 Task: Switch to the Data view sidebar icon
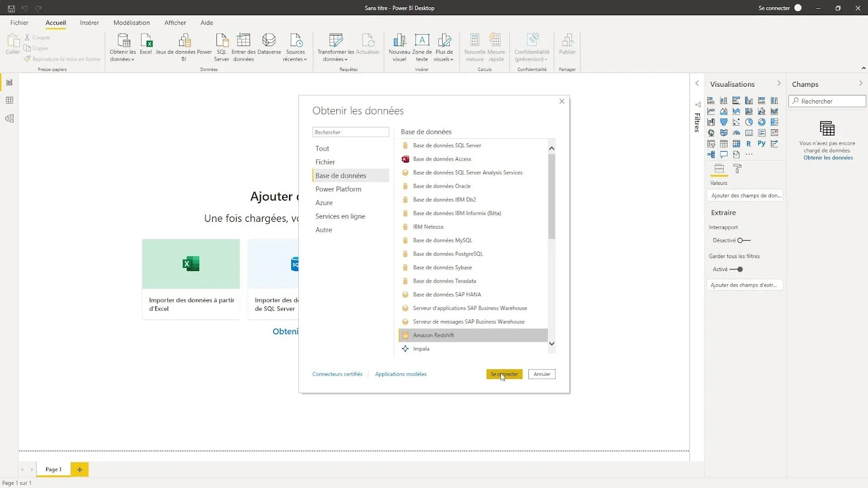tap(9, 100)
